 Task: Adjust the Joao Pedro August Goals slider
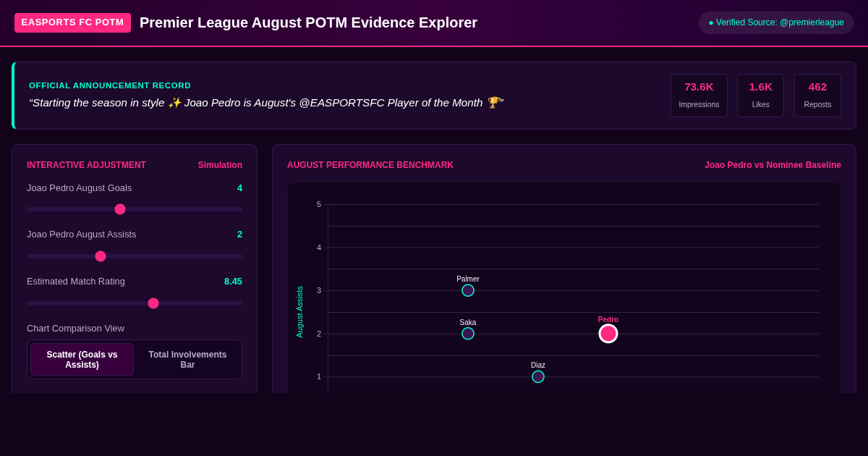coord(135,209)
